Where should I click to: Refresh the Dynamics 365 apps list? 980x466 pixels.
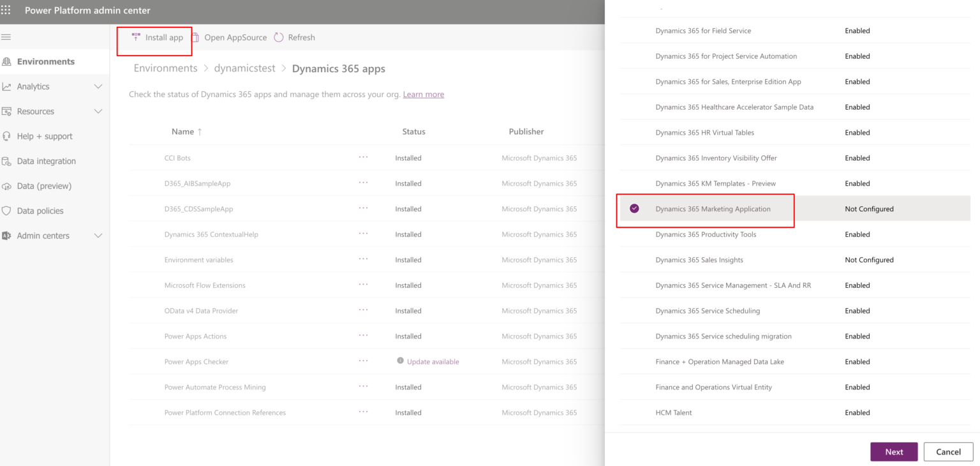294,37
